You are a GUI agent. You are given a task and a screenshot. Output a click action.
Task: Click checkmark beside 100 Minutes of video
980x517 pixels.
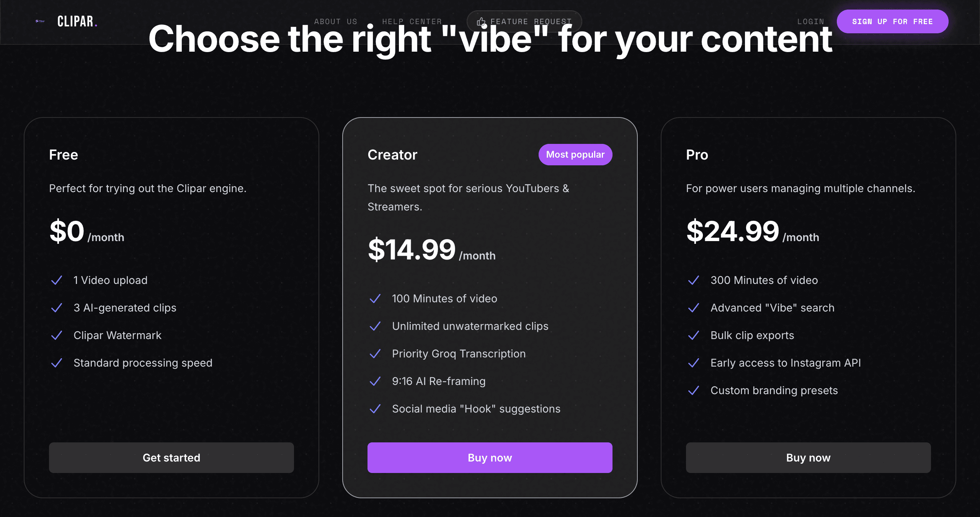375,299
